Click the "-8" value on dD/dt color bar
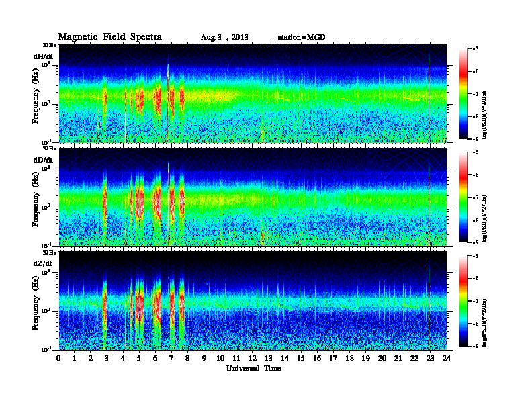 pos(476,220)
